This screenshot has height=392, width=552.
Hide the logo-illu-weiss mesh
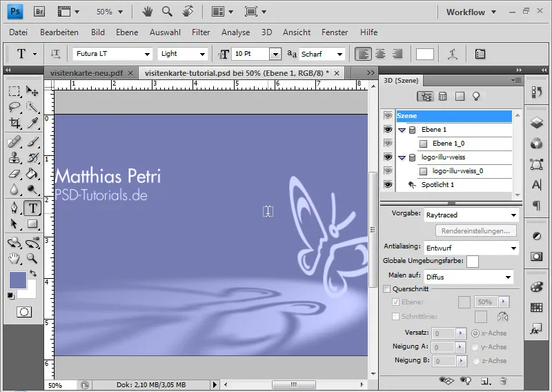(x=388, y=157)
